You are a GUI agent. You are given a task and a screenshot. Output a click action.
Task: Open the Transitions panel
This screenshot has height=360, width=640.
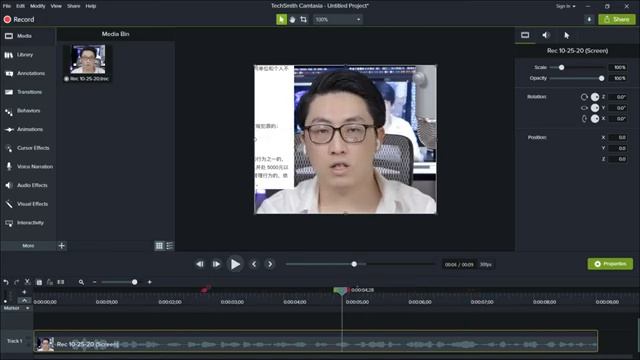pyautogui.click(x=28, y=92)
